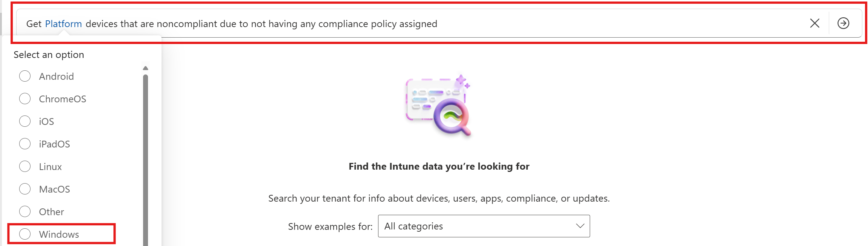Submit query with the arrow icon
This screenshot has height=246, width=868.
click(843, 23)
